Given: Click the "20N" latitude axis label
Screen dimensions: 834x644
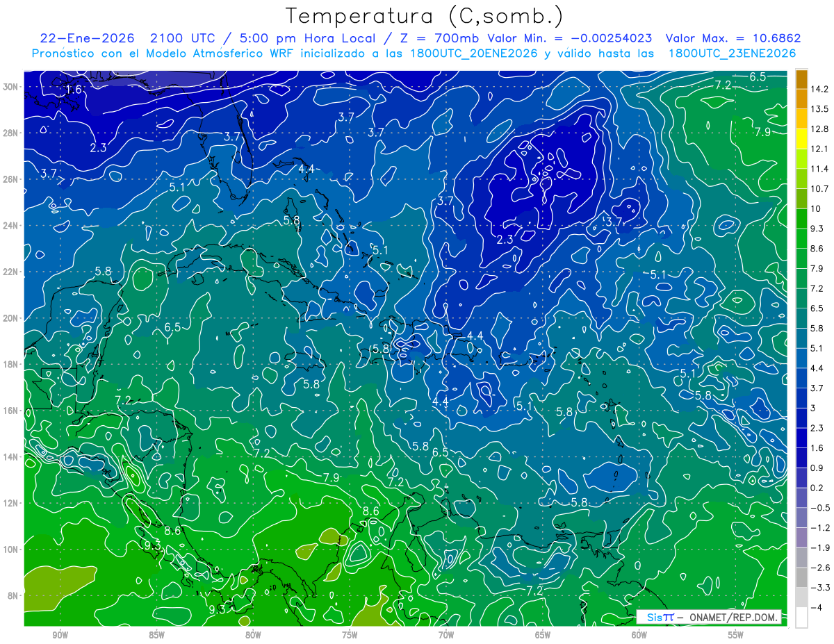Looking at the screenshot, I should point(12,318).
